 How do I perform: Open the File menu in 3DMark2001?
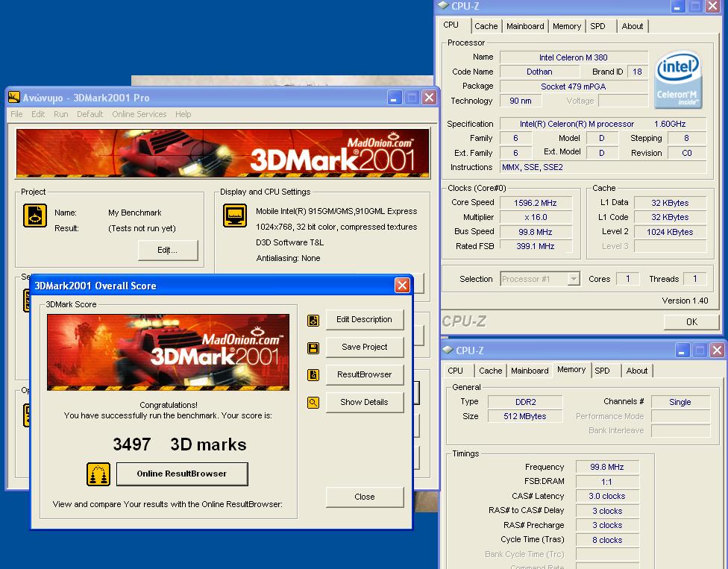(x=16, y=114)
